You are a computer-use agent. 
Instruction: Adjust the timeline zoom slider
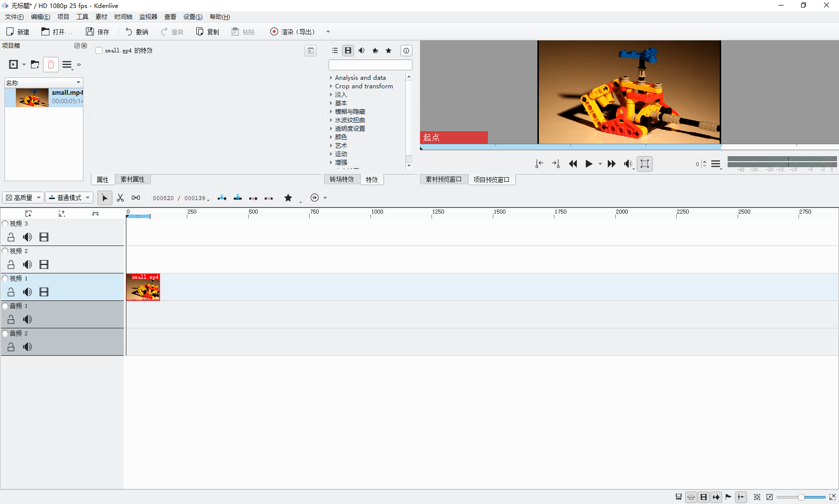coord(801,497)
